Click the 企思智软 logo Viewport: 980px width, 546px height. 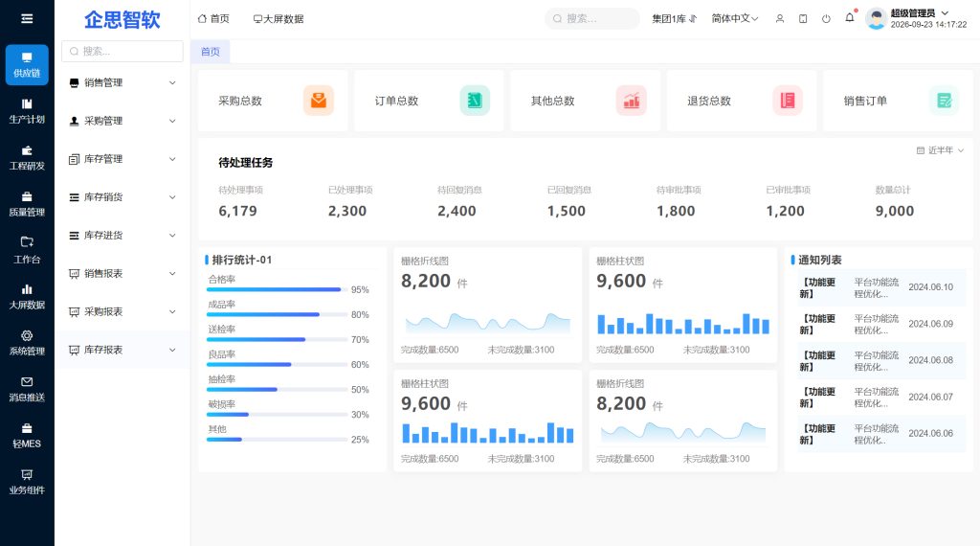pos(122,19)
